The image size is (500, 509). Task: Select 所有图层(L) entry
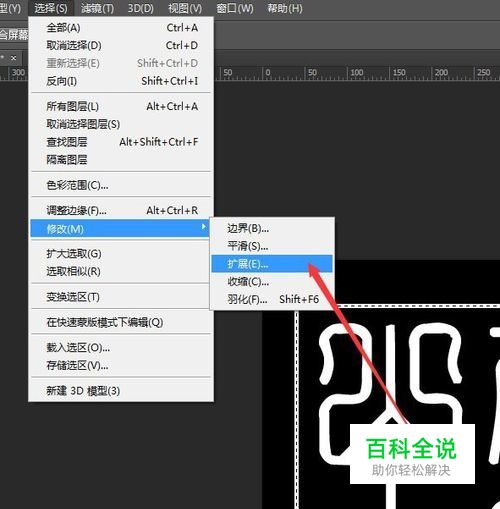[x=122, y=106]
